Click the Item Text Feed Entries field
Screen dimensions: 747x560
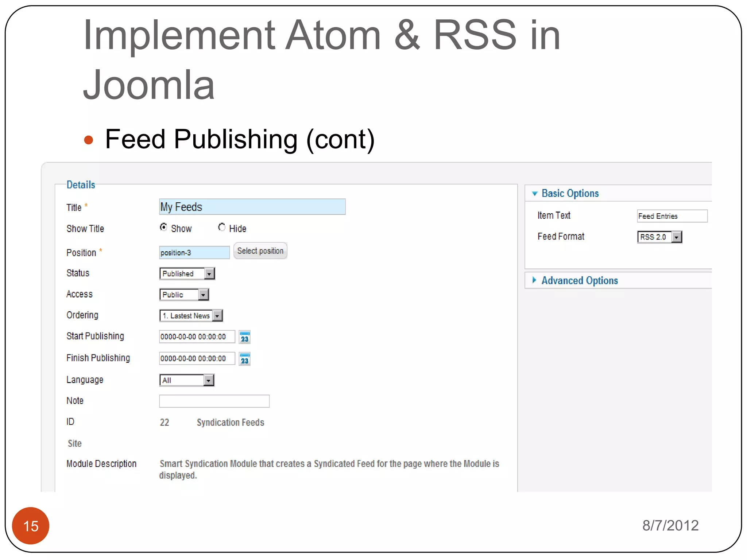click(672, 216)
